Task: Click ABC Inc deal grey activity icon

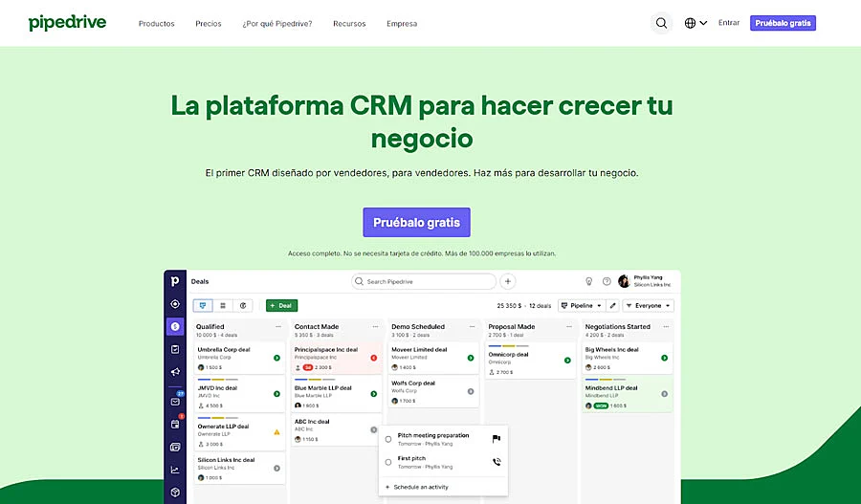Action: [374, 430]
